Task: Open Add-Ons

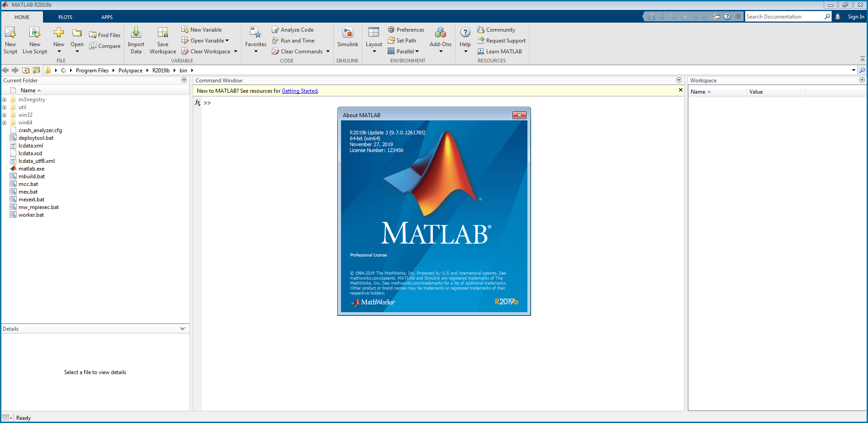Action: point(441,40)
